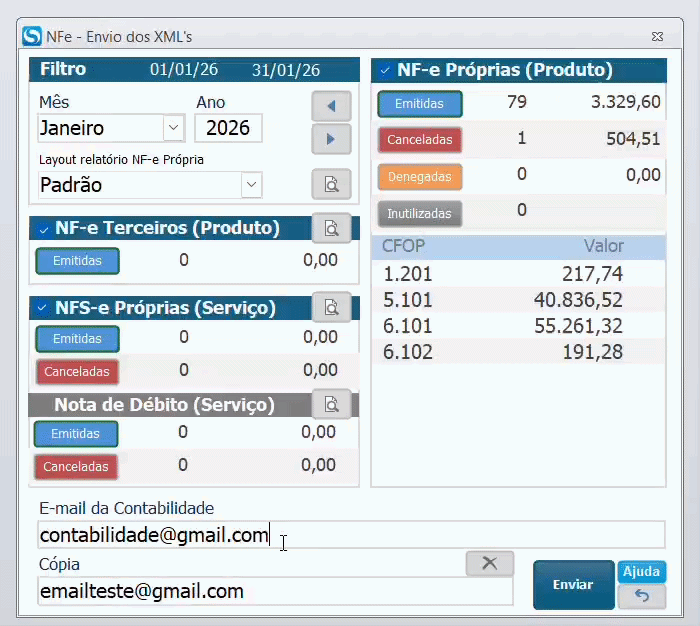Click the E-mail da Contabilidade field
Viewport: 700px width, 626px height.
click(x=350, y=535)
